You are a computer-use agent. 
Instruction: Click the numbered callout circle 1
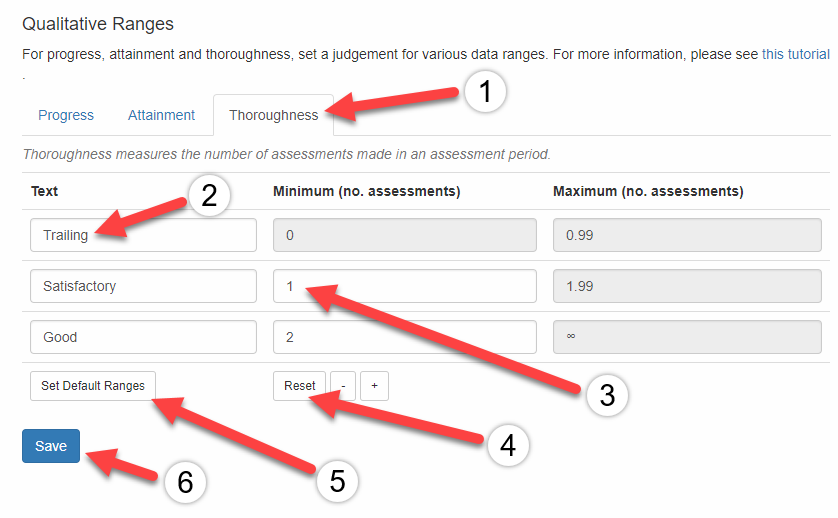coord(485,92)
